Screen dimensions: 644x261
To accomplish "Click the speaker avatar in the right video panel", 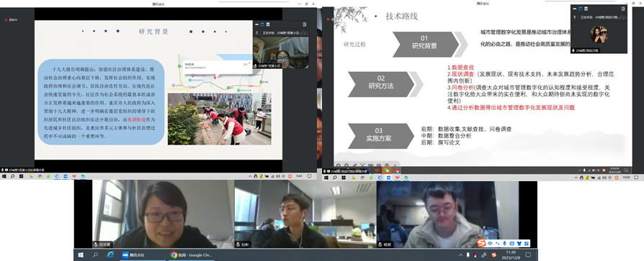I will pyautogui.click(x=599, y=35).
